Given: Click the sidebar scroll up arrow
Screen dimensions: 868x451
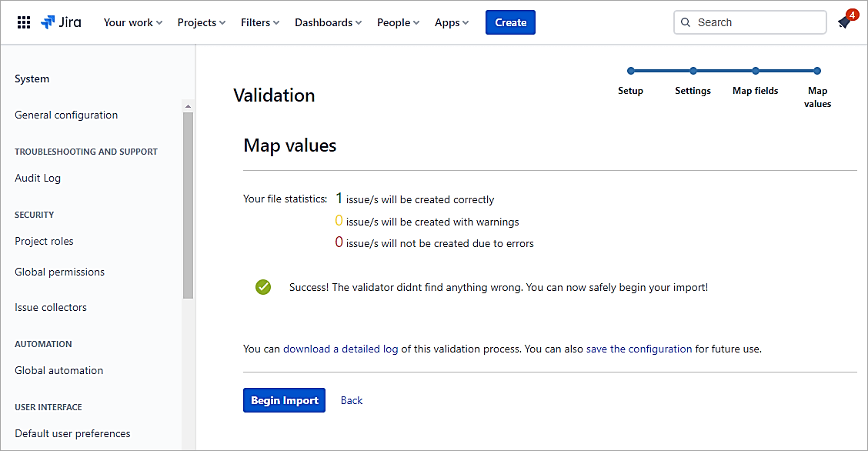Looking at the screenshot, I should (x=188, y=106).
